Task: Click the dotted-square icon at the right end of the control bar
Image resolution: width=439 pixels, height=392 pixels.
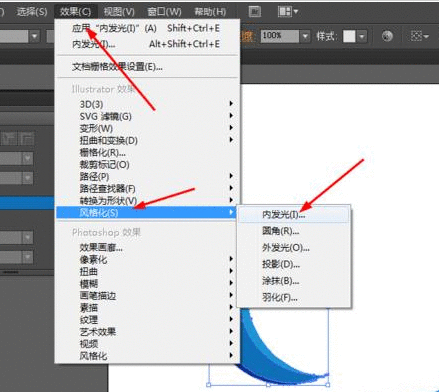Action: point(419,36)
